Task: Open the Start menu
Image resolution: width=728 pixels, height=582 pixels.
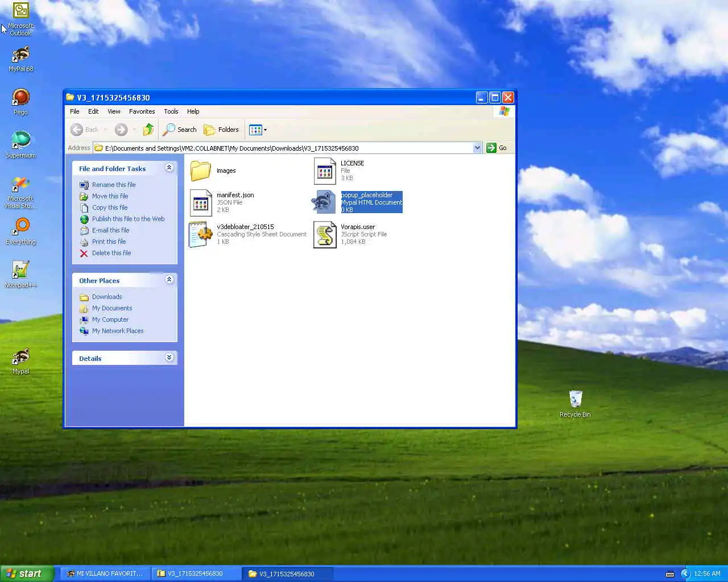Action: [x=27, y=573]
